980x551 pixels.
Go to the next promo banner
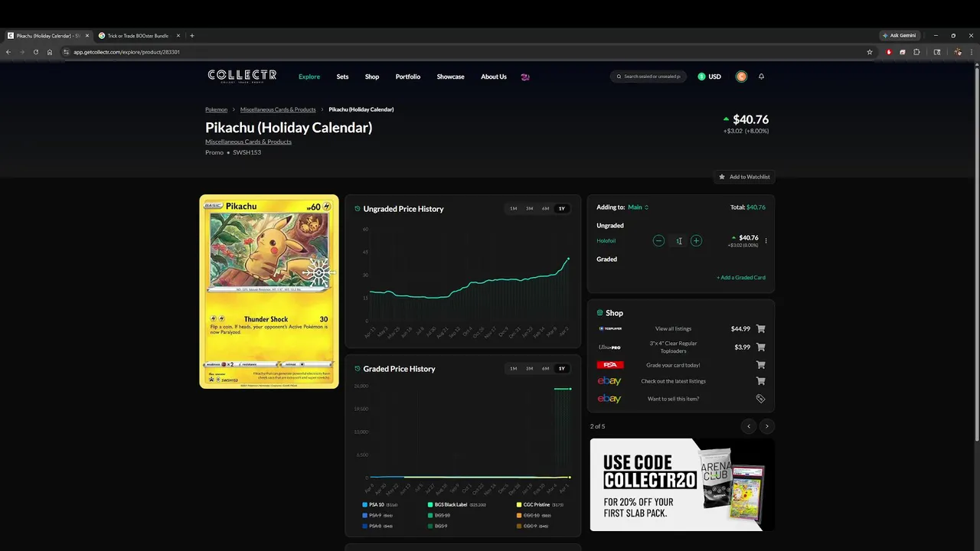766,426
